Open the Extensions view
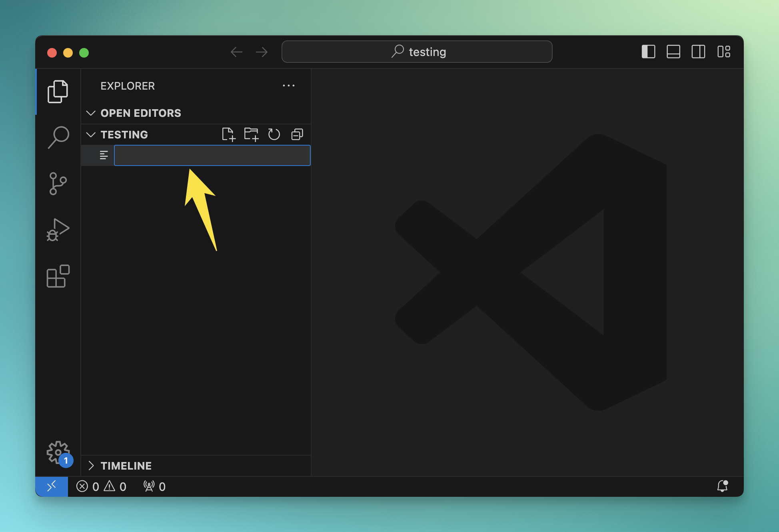The width and height of the screenshot is (779, 532). coord(58,276)
